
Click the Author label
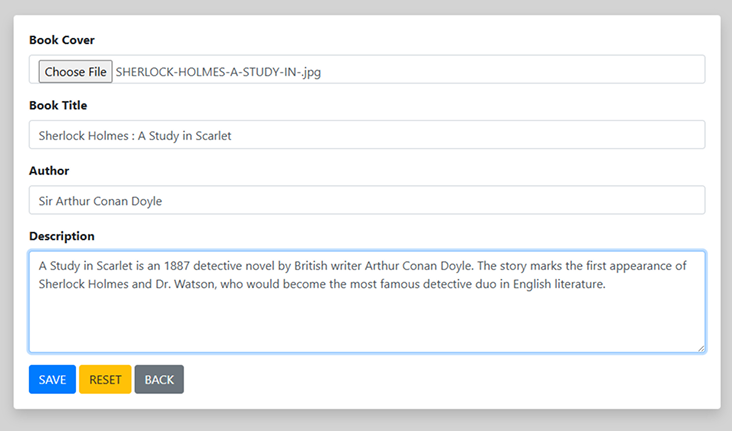click(x=49, y=171)
